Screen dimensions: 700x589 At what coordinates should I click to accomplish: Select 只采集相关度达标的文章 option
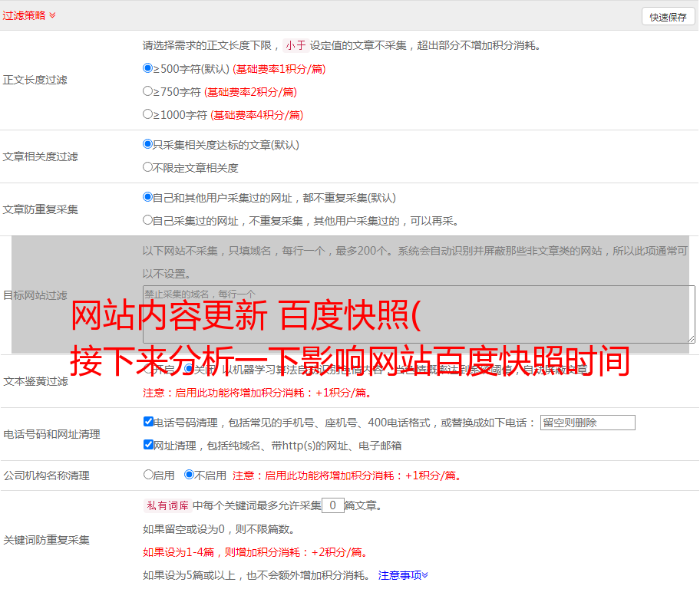(x=148, y=144)
